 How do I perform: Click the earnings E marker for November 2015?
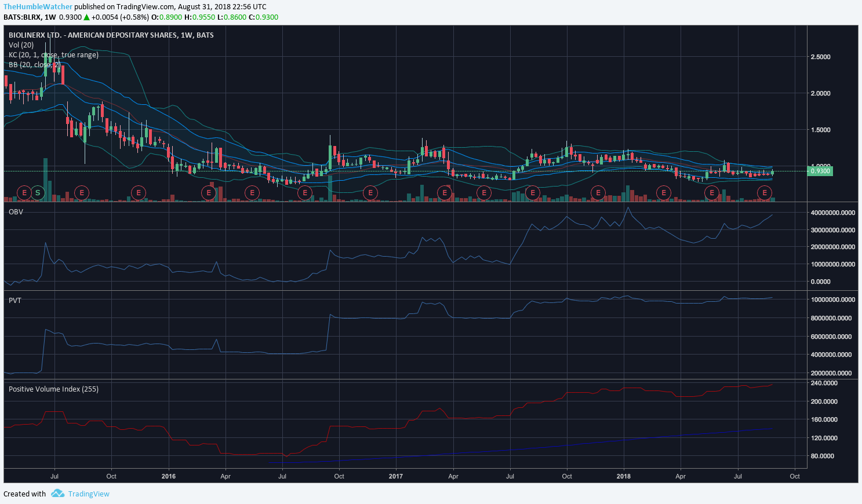tap(138, 192)
